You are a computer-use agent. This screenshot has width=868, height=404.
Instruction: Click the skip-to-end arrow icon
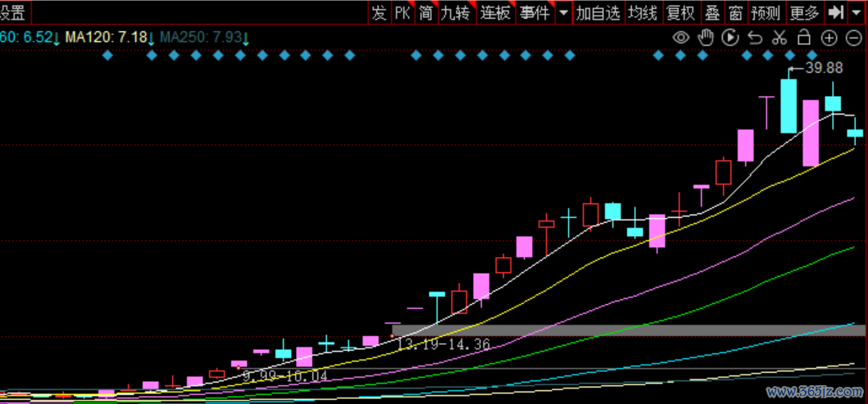[834, 11]
